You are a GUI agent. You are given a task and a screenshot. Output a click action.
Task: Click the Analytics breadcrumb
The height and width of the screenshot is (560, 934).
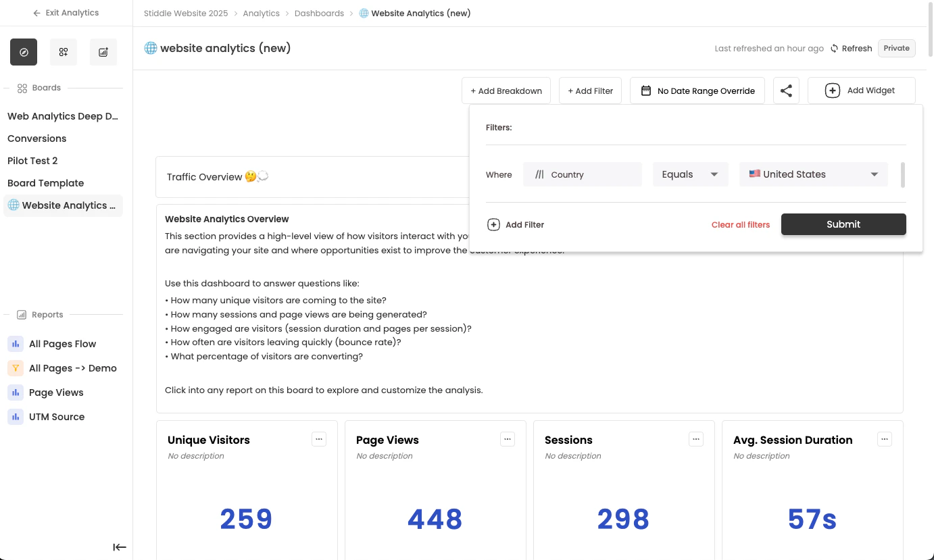(x=261, y=14)
